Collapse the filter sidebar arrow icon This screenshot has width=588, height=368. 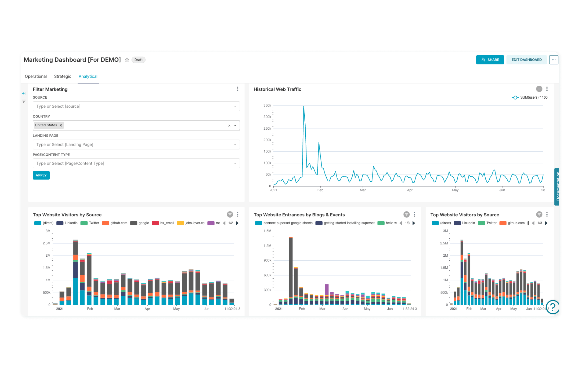(24, 93)
